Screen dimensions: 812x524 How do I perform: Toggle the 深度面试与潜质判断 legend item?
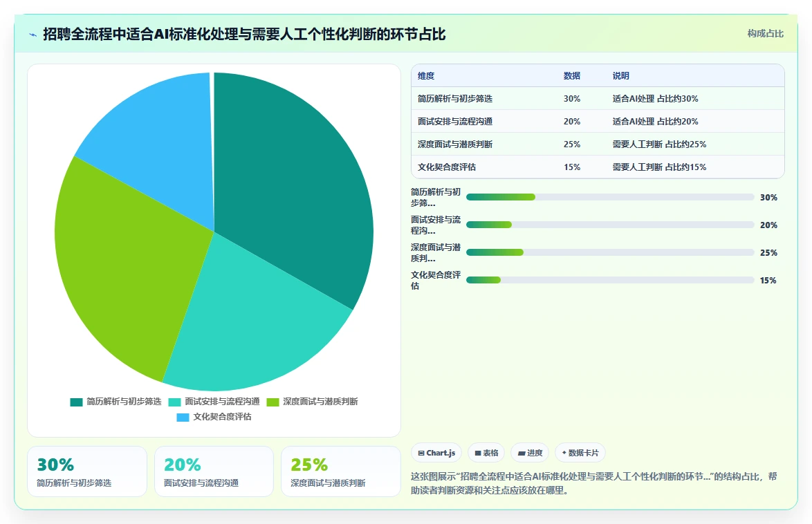click(312, 402)
